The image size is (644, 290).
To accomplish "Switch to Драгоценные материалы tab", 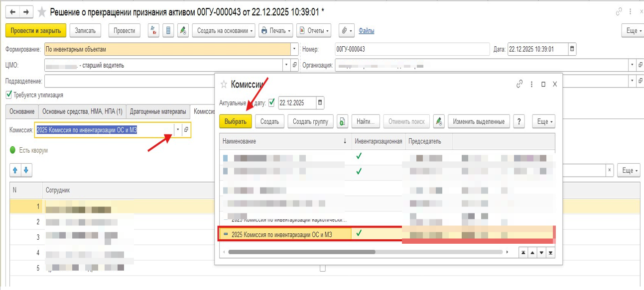I will point(158,111).
